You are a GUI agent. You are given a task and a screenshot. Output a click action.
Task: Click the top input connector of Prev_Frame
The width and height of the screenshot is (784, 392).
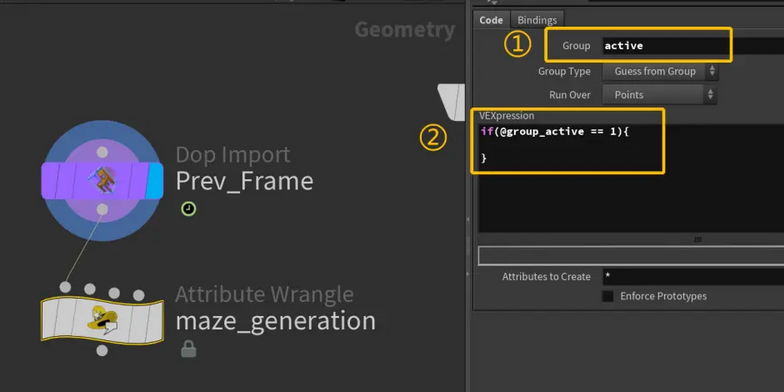click(102, 152)
